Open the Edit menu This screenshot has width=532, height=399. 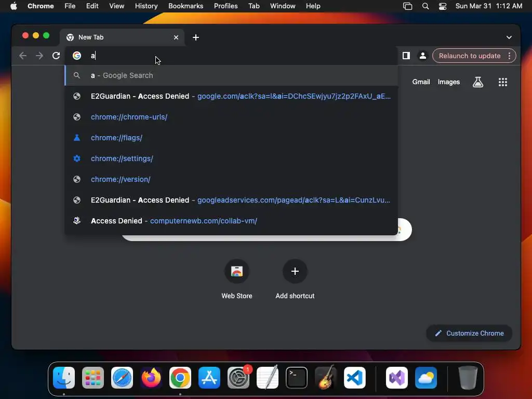point(92,6)
